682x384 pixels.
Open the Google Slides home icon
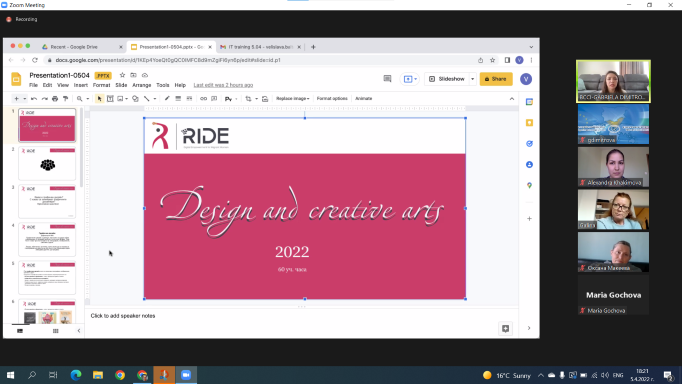click(16, 79)
